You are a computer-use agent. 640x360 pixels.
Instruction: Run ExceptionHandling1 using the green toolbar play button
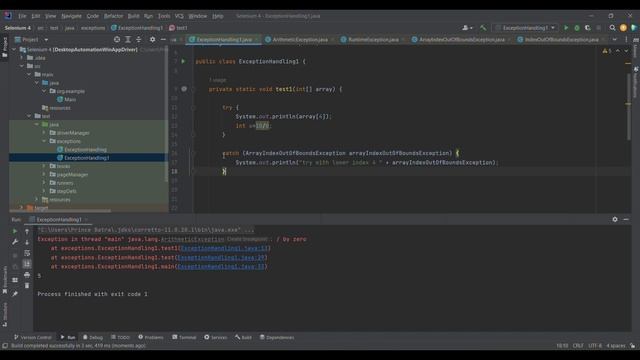pos(566,28)
